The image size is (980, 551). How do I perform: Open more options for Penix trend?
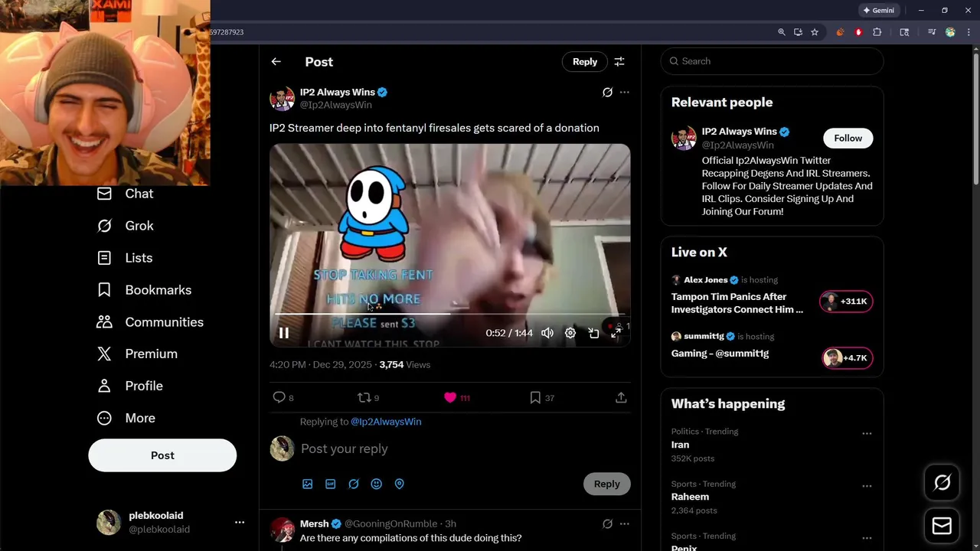[x=867, y=538]
